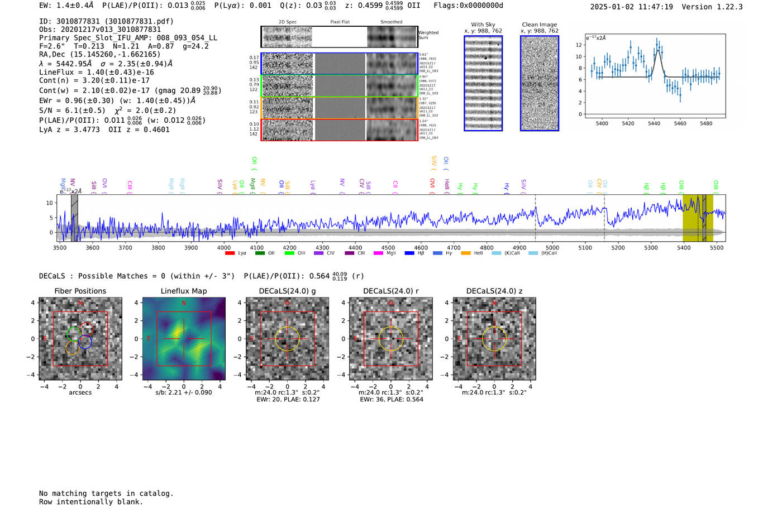The height and width of the screenshot is (532, 782).
Task: Click the dashed vertical line near 4950
Action: pos(535,218)
